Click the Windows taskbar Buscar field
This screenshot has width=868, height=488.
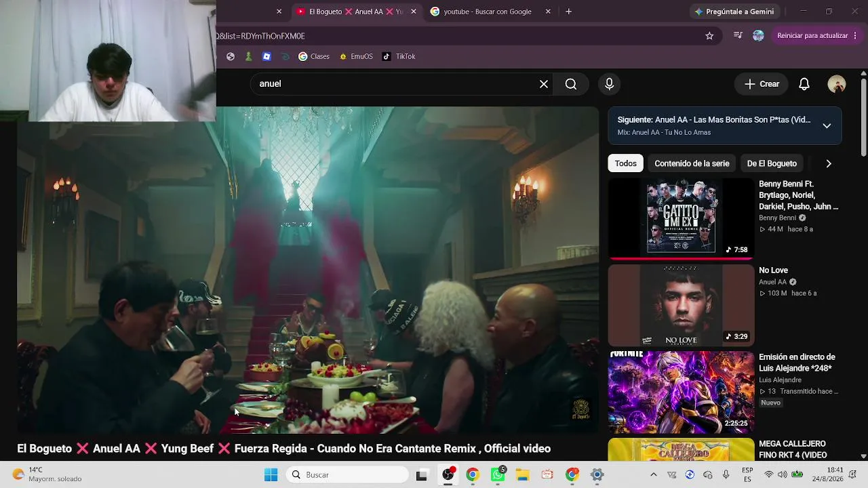[348, 474]
